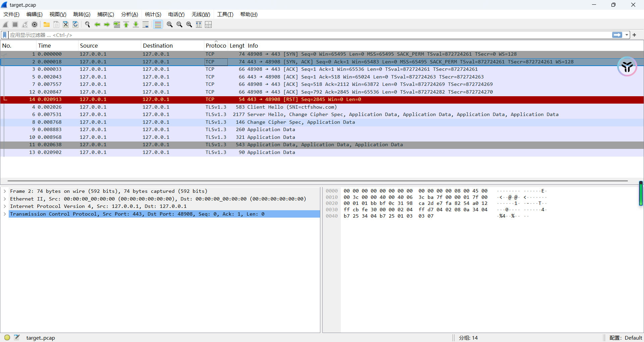Click the stop capture square icon

point(15,24)
